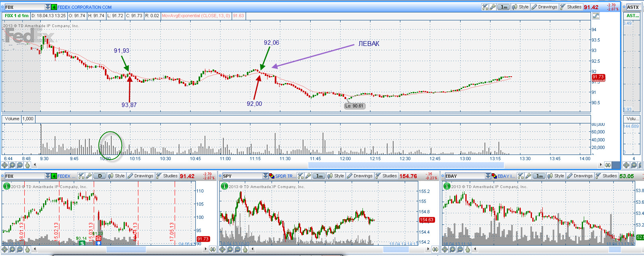This screenshot has height=256, width=644.
Task: Expand the EBAY symbol dropdown
Action: click(488, 176)
